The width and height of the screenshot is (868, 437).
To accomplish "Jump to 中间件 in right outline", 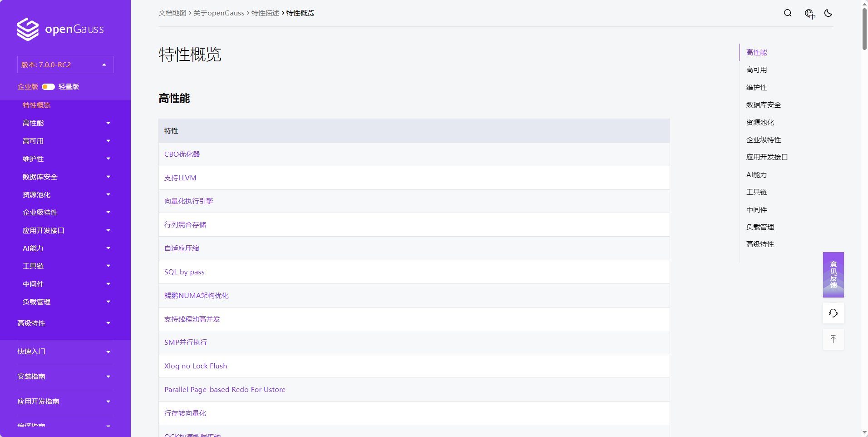I will (x=757, y=210).
